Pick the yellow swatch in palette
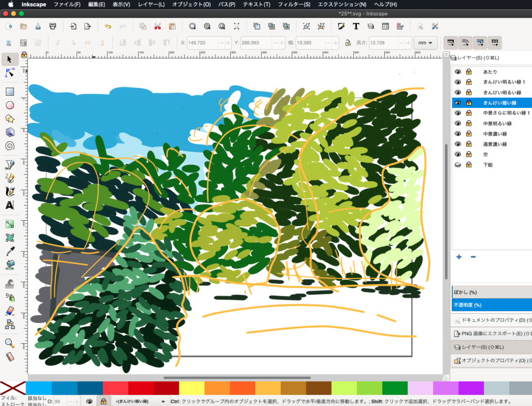This screenshot has height=406, width=532. tap(192, 388)
